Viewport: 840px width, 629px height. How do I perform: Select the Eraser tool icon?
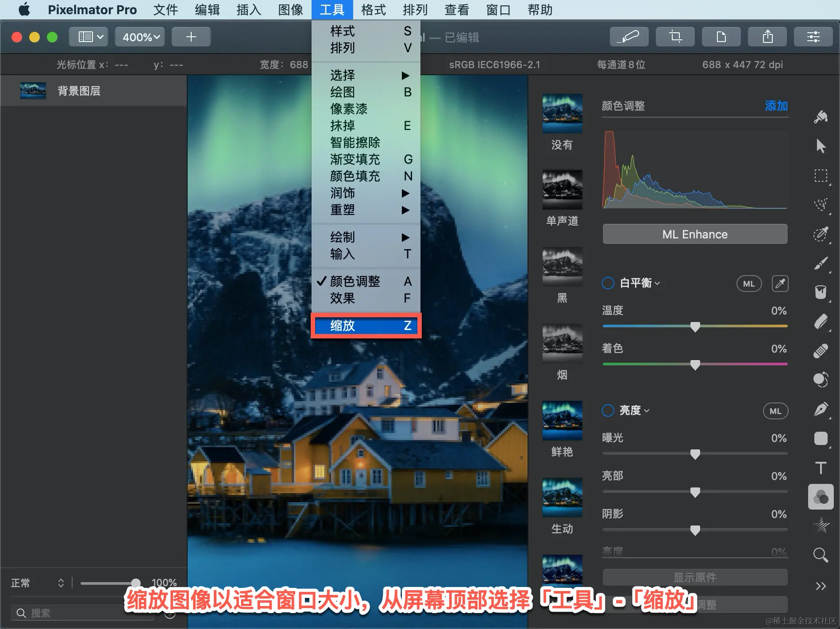[x=821, y=322]
